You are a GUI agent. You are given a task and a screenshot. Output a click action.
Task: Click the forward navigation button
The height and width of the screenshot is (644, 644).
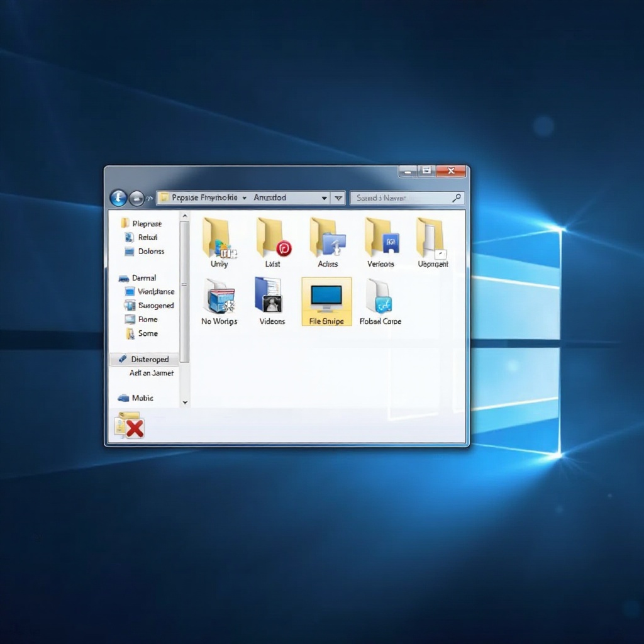136,197
